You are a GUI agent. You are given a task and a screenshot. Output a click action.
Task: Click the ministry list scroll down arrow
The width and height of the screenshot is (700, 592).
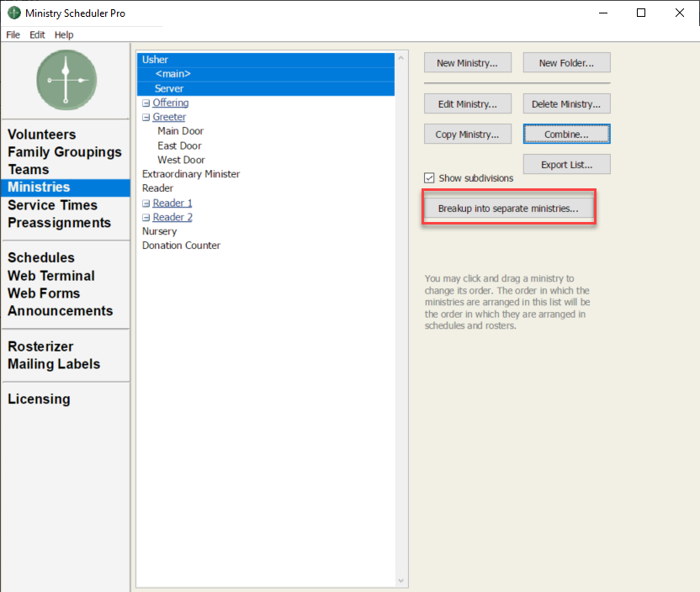(x=401, y=580)
